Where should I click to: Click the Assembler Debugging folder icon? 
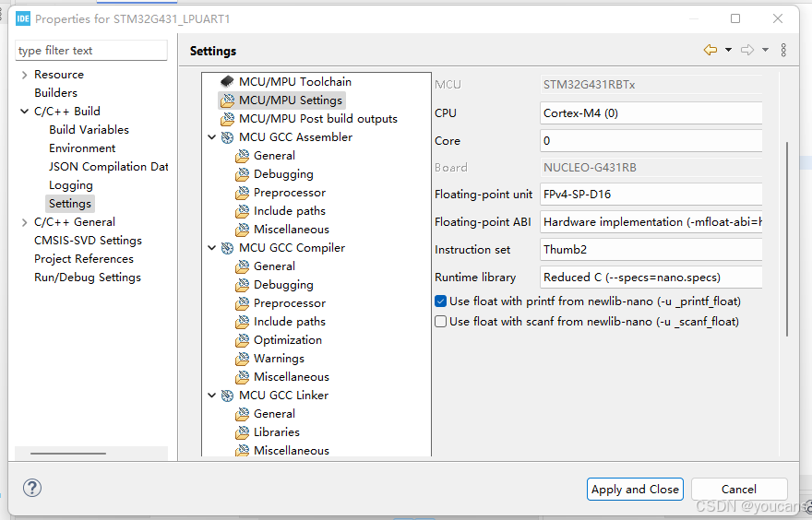242,174
